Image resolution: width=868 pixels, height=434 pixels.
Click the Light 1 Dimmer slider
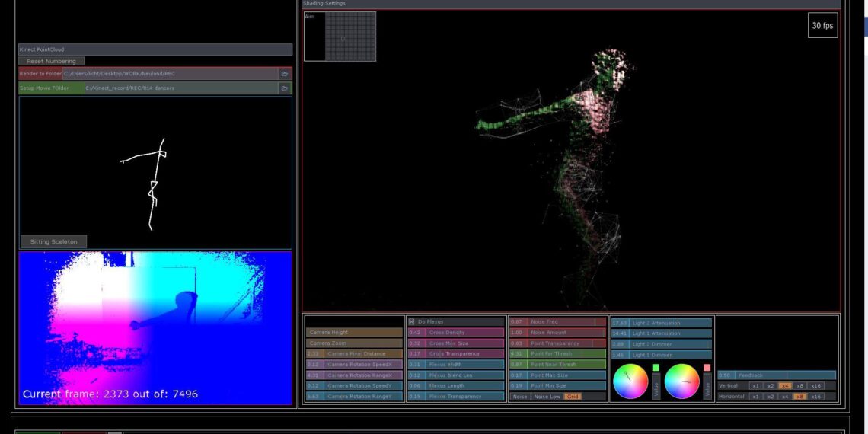point(661,355)
